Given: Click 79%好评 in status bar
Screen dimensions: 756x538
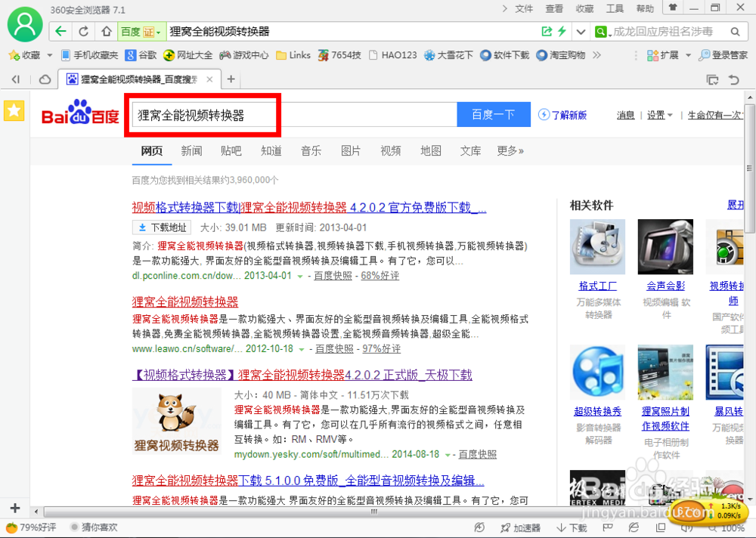Looking at the screenshot, I should tap(31, 527).
